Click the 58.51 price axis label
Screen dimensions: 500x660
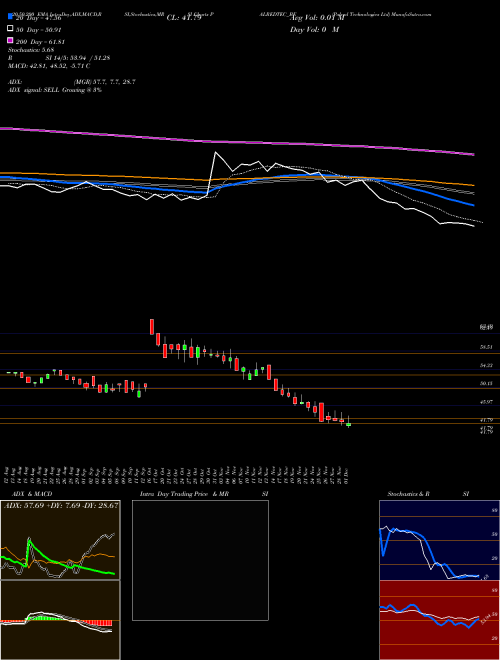(487, 347)
